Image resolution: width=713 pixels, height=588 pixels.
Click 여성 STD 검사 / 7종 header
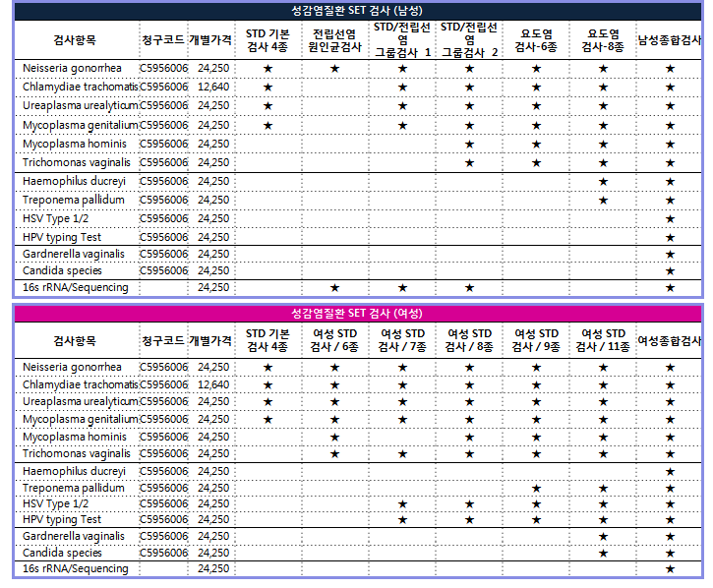[402, 340]
